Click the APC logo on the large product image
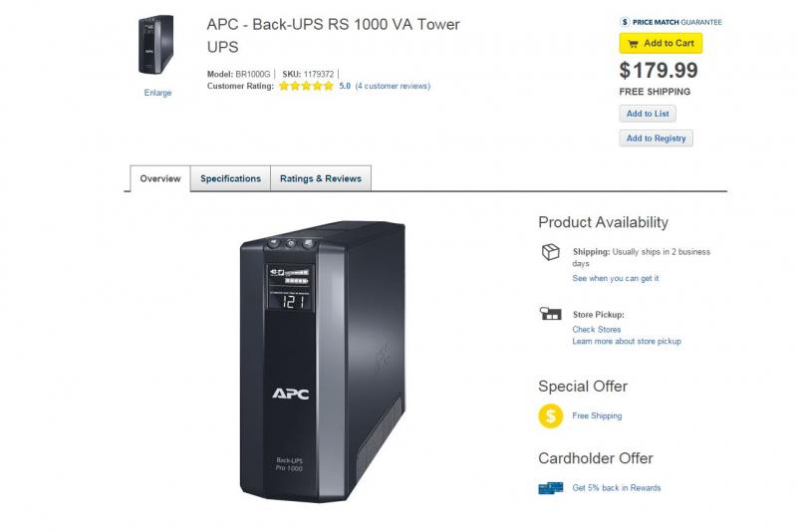The image size is (797, 532). [290, 394]
